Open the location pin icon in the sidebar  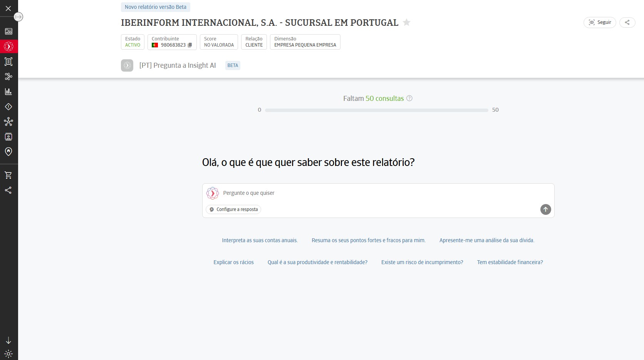tap(8, 152)
